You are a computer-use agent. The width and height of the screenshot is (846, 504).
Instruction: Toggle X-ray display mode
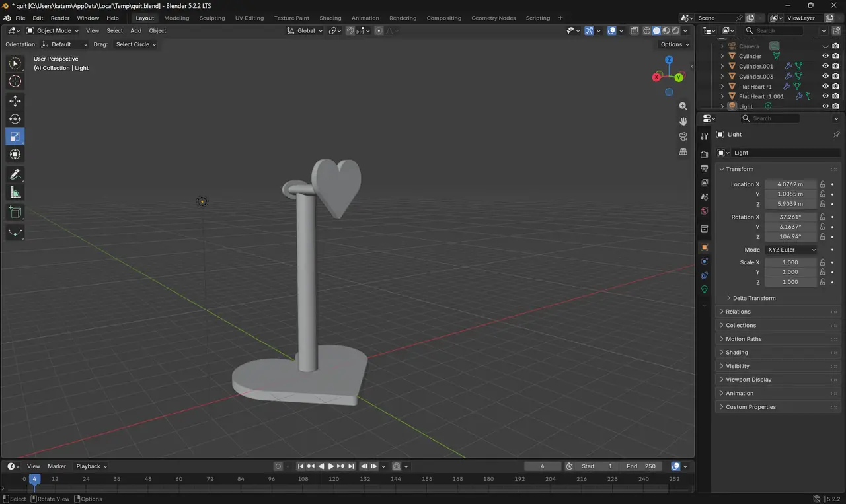(x=634, y=30)
